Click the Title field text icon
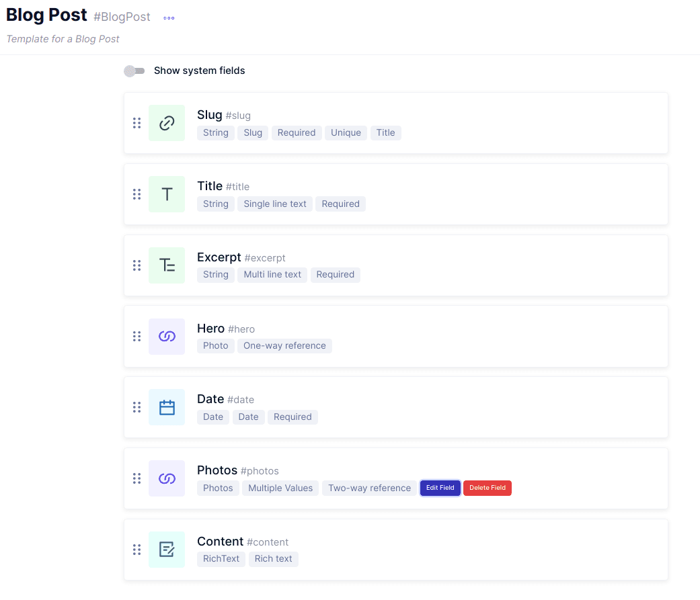The height and width of the screenshot is (600, 700). (167, 194)
